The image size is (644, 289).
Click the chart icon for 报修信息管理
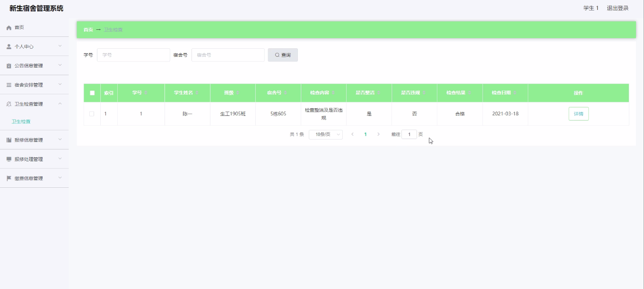pos(9,140)
